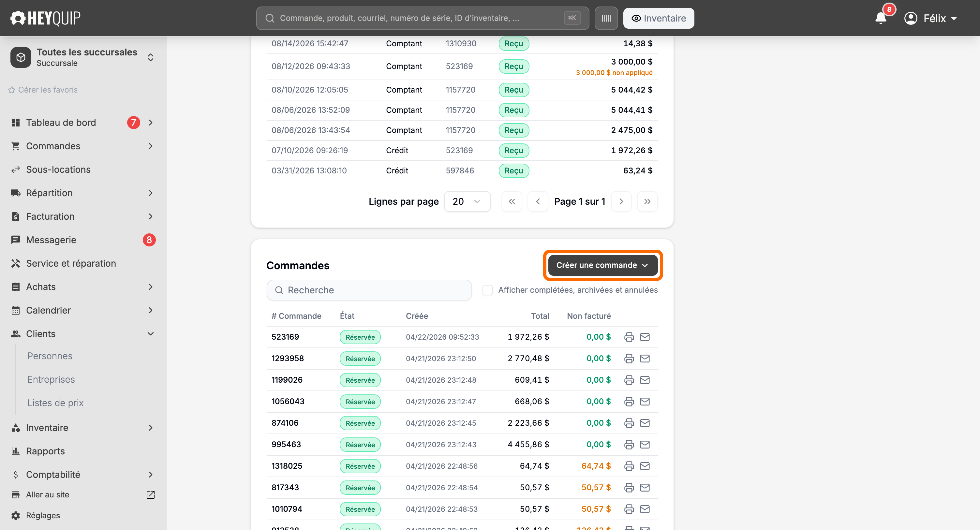Click Gérer les favoris
This screenshot has height=530, width=980.
tap(43, 90)
